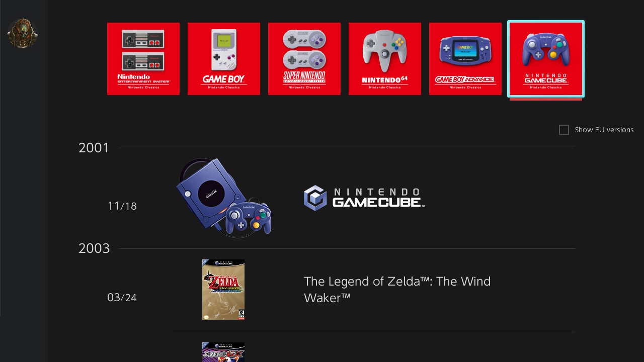Select the Nintendo 64 controller tile
Screen dimensions: 644x362
(385, 59)
